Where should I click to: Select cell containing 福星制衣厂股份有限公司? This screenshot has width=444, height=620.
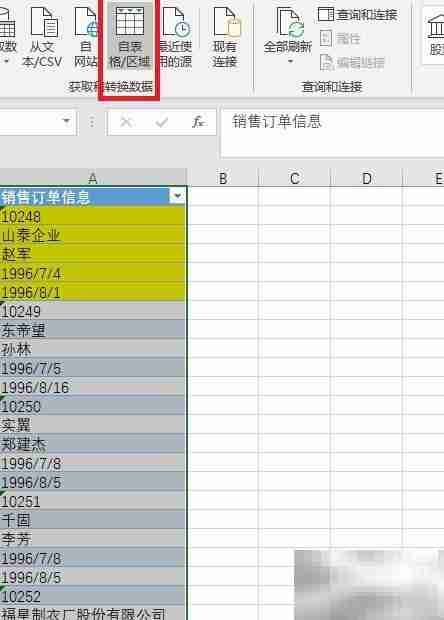93,613
